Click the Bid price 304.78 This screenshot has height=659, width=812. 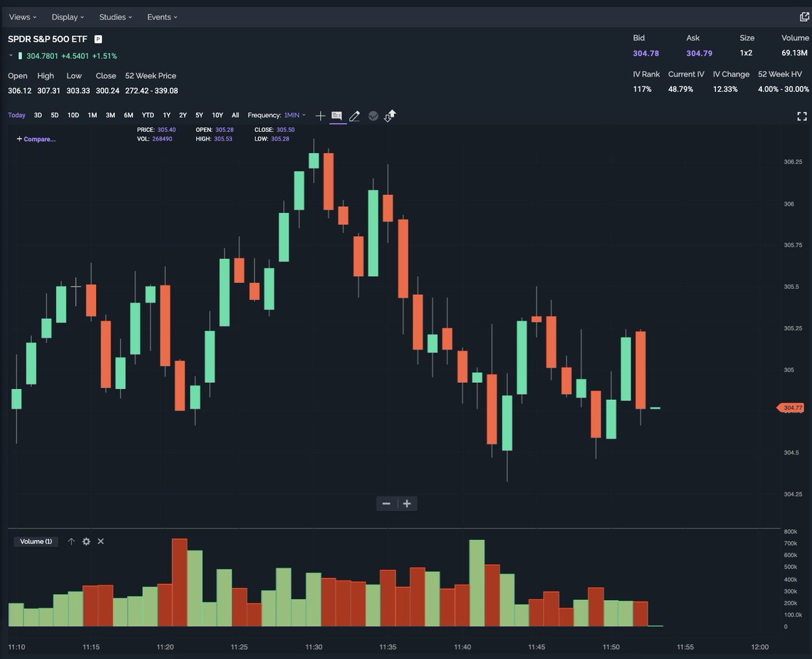[x=646, y=53]
